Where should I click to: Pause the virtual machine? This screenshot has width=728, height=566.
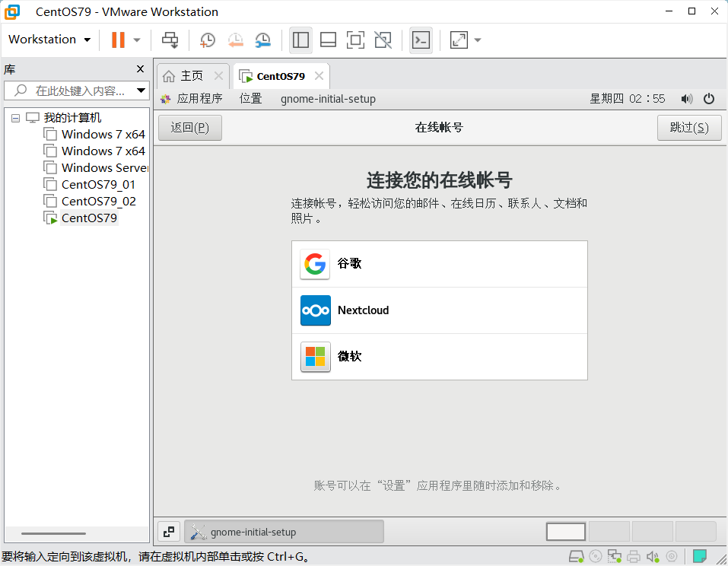(x=118, y=40)
